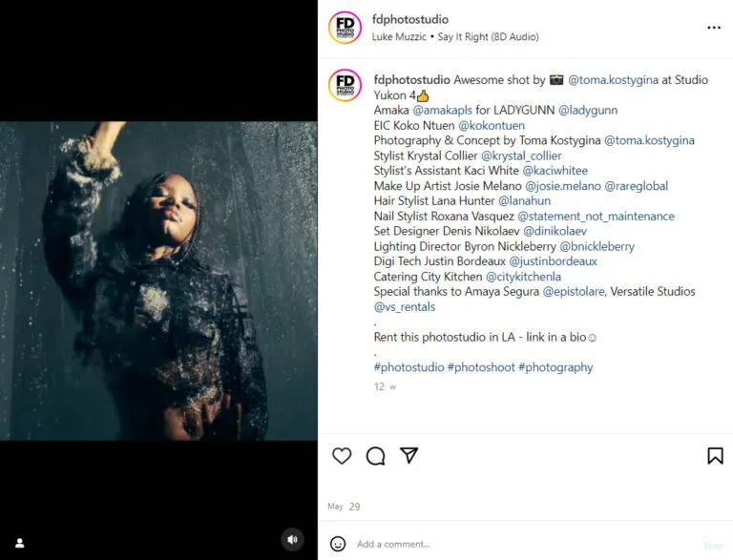
Task: Open Luke Muzzic Say It Right audio
Action: coord(455,37)
